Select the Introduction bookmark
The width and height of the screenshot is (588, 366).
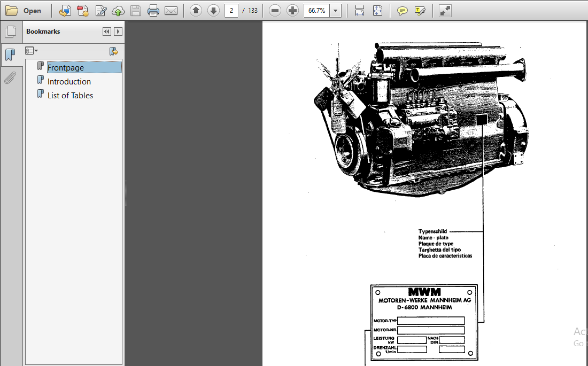click(69, 81)
